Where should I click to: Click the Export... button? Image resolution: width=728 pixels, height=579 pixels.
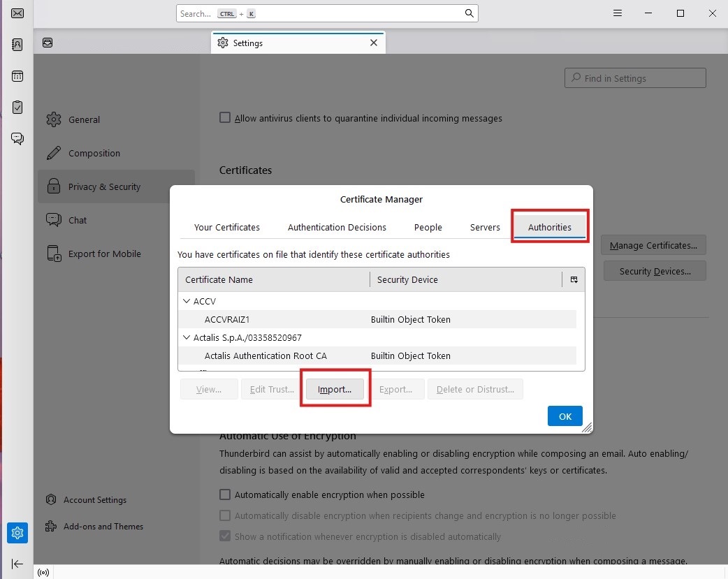coord(395,389)
